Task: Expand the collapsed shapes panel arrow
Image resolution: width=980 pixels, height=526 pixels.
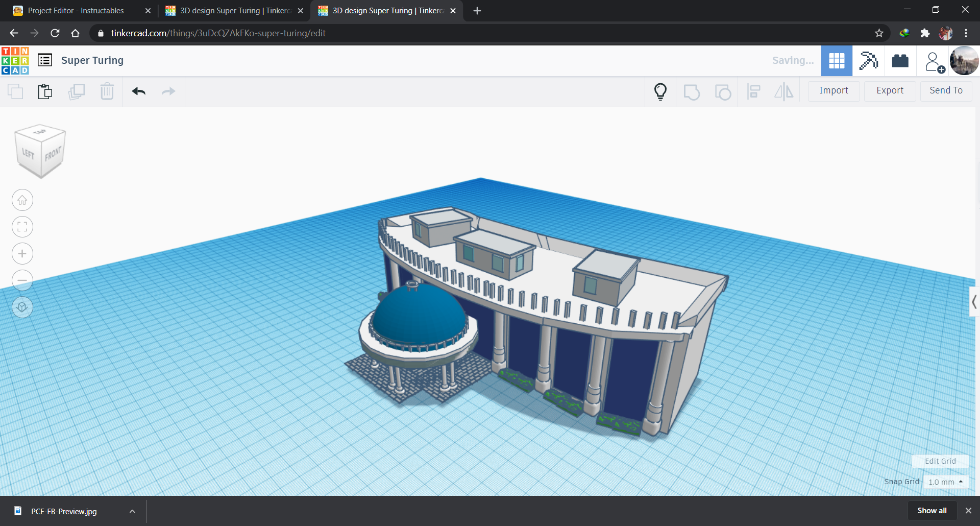Action: click(x=974, y=302)
